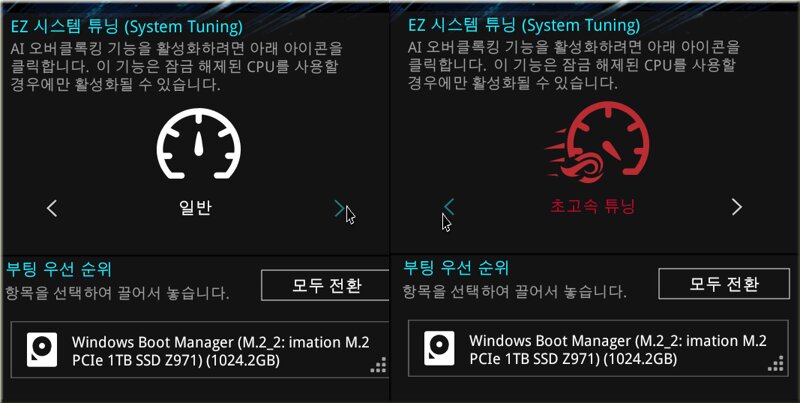Grab the dotted drag handle on the 초고속 튜닝 panel's boot entry

[x=776, y=364]
